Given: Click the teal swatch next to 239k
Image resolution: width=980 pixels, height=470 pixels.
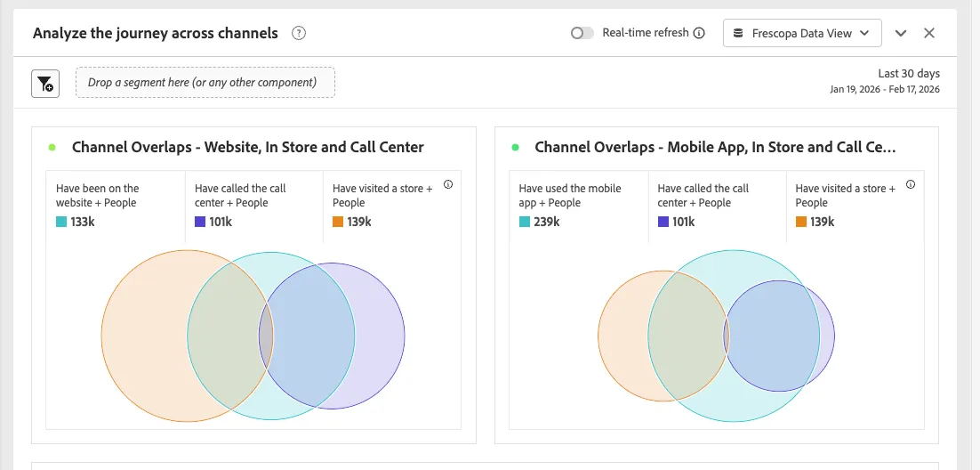Looking at the screenshot, I should [525, 222].
